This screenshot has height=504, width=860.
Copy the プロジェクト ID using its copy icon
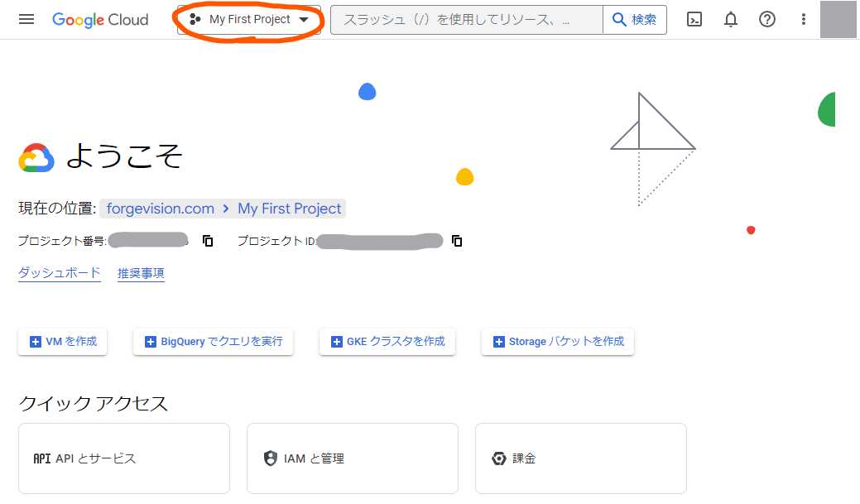457,241
